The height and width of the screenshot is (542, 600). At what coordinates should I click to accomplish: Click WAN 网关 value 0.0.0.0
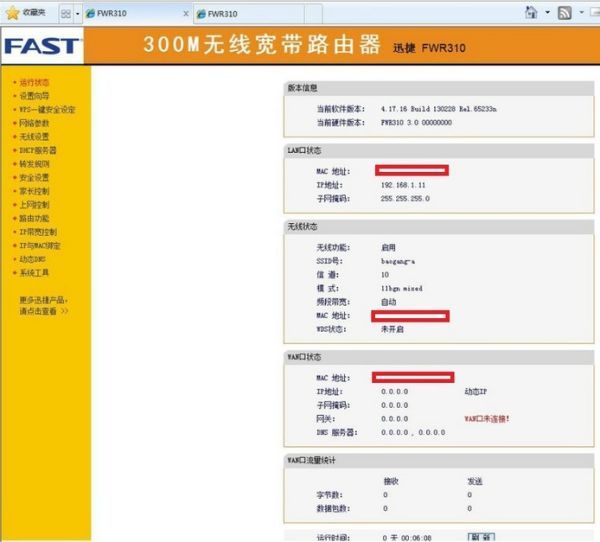coord(395,419)
